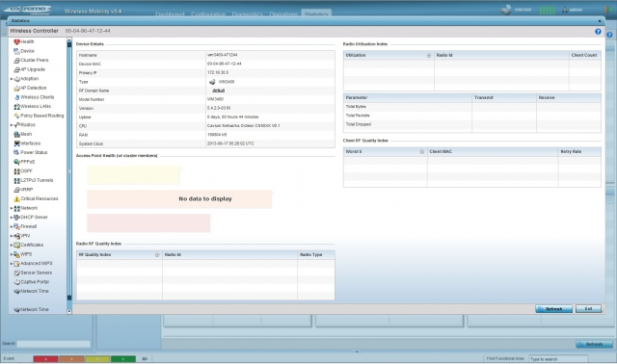Switch to the Configuration tab
The width and height of the screenshot is (617, 364).
pos(208,14)
